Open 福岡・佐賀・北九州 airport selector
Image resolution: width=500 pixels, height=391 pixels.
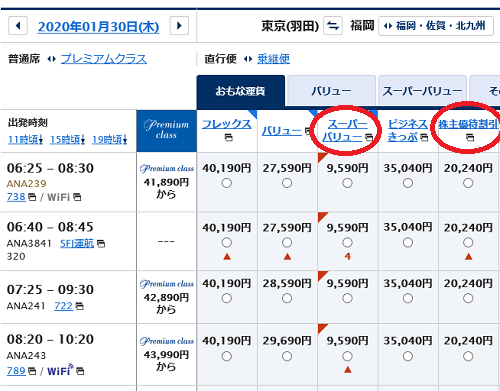point(436,26)
